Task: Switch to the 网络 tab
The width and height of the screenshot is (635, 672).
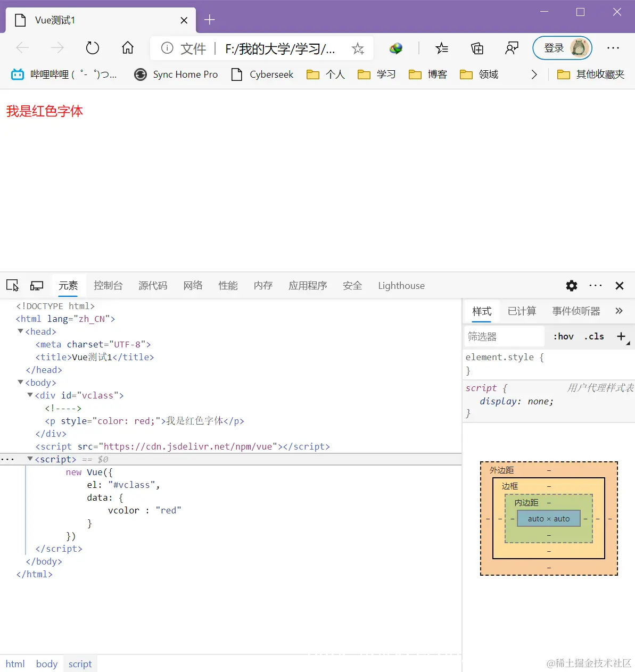Action: [193, 286]
